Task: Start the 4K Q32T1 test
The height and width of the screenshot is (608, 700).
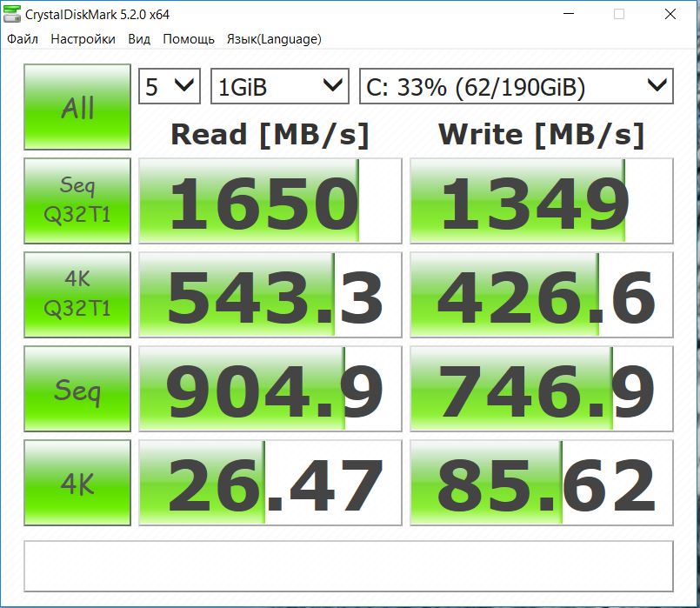Action: point(77,295)
